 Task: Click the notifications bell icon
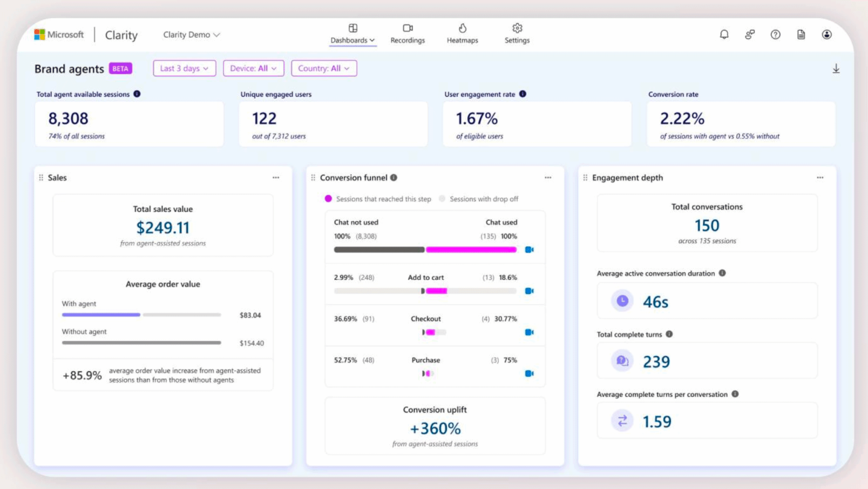point(724,34)
